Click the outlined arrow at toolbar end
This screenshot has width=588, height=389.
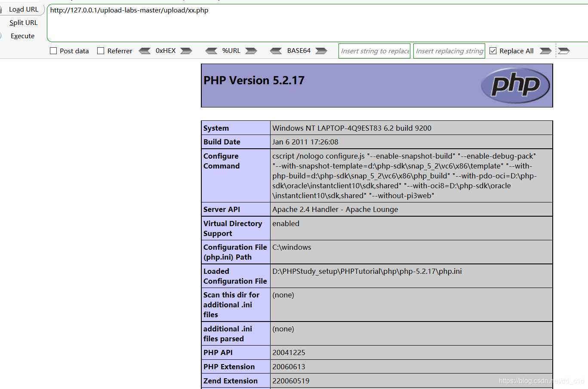564,51
